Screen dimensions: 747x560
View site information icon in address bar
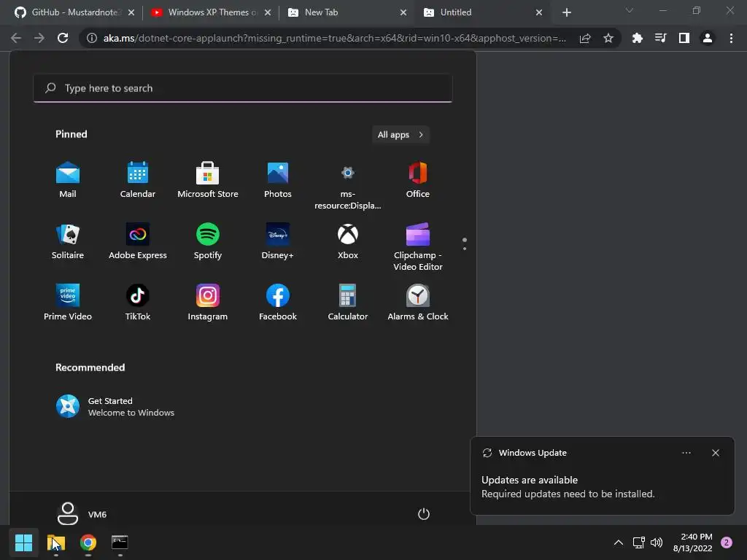click(91, 38)
